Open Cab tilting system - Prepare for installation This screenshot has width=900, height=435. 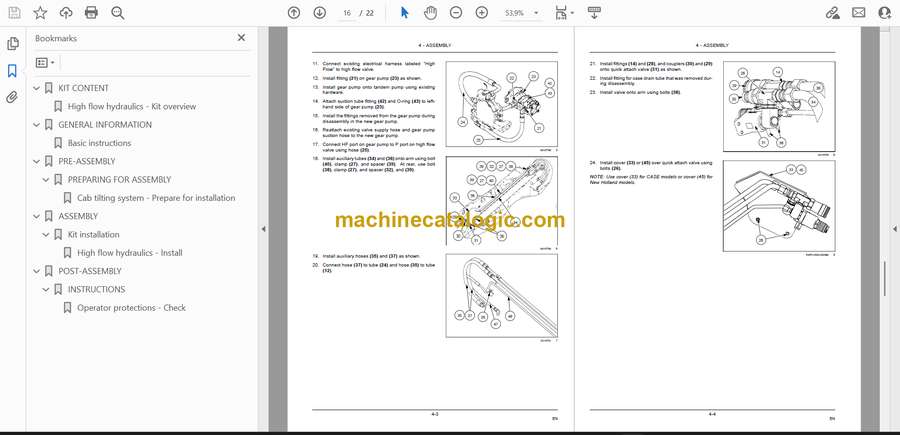click(x=156, y=198)
